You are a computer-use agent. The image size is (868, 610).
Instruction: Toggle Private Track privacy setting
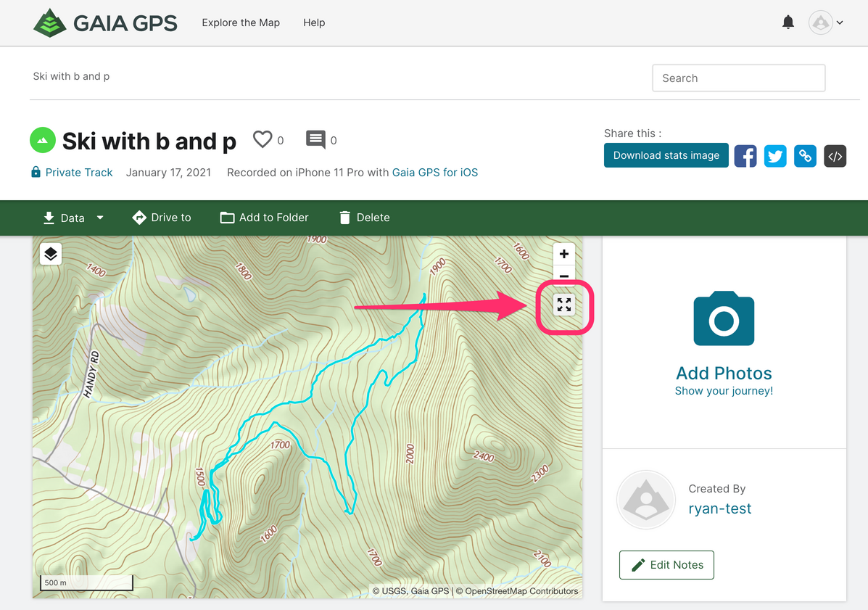pyautogui.click(x=72, y=173)
